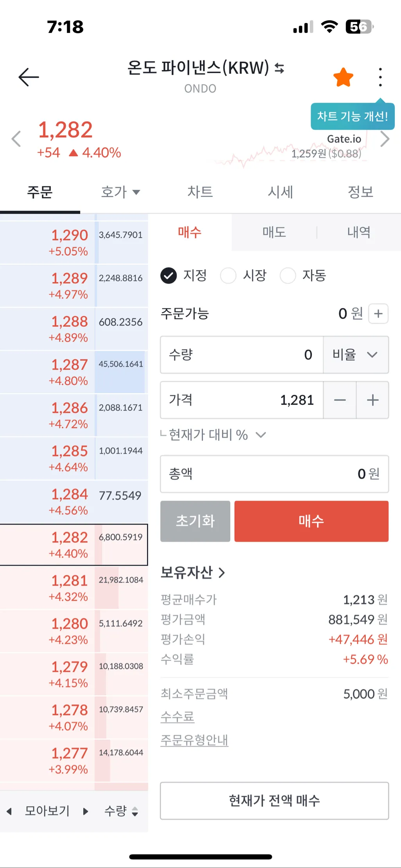Open the 비율 ratio dropdown
The height and width of the screenshot is (868, 401).
(356, 354)
